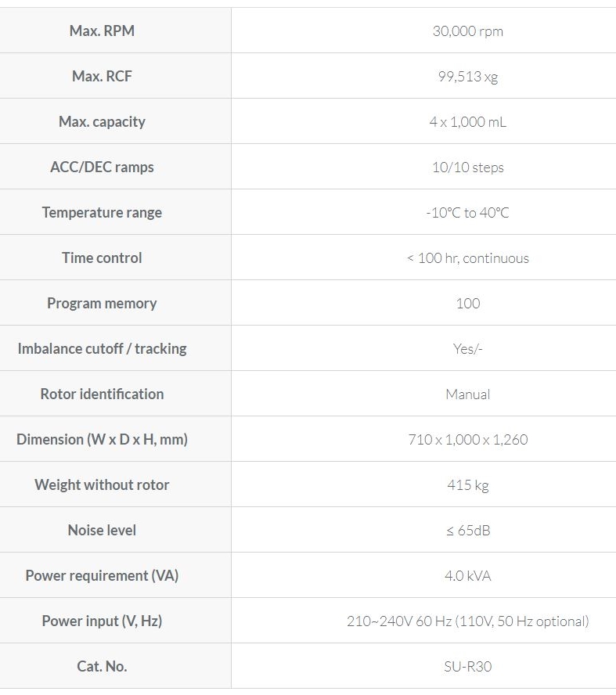Click the Time control label
Viewport: 616px width, 695px height.
tap(102, 258)
